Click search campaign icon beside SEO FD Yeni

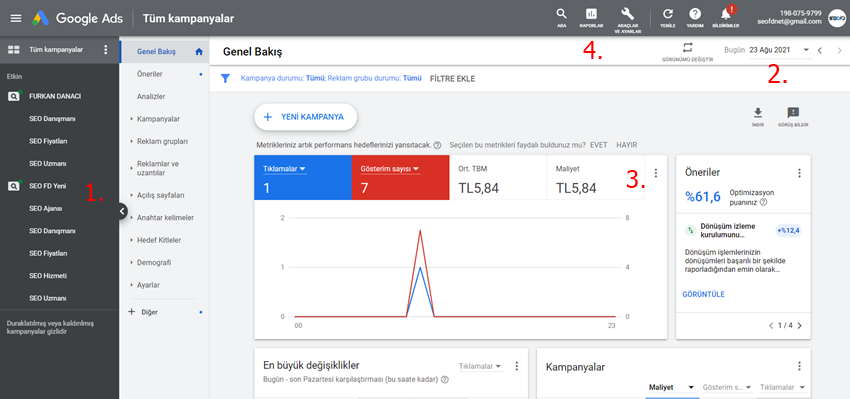14,186
